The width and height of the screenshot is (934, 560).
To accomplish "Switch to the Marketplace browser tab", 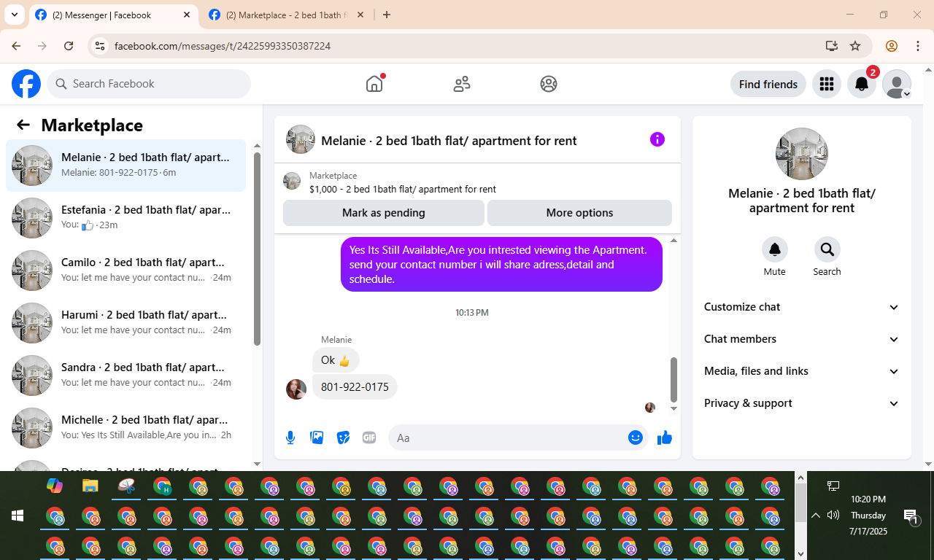I will (x=287, y=15).
